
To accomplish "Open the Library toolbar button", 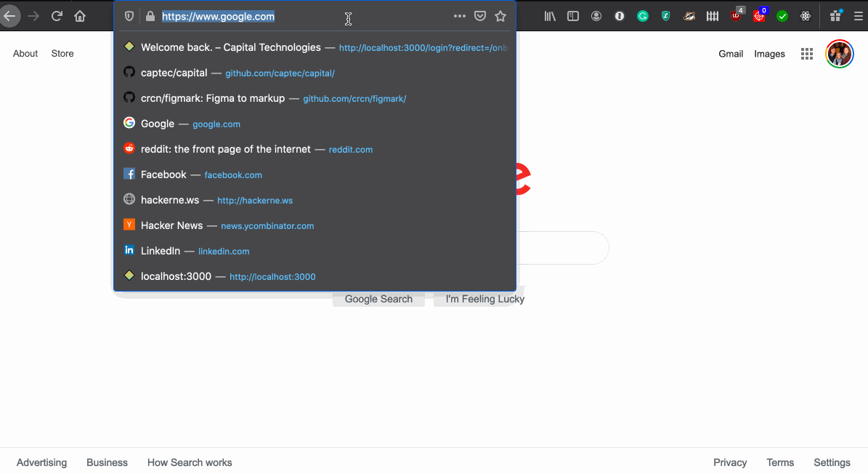I will pos(550,16).
